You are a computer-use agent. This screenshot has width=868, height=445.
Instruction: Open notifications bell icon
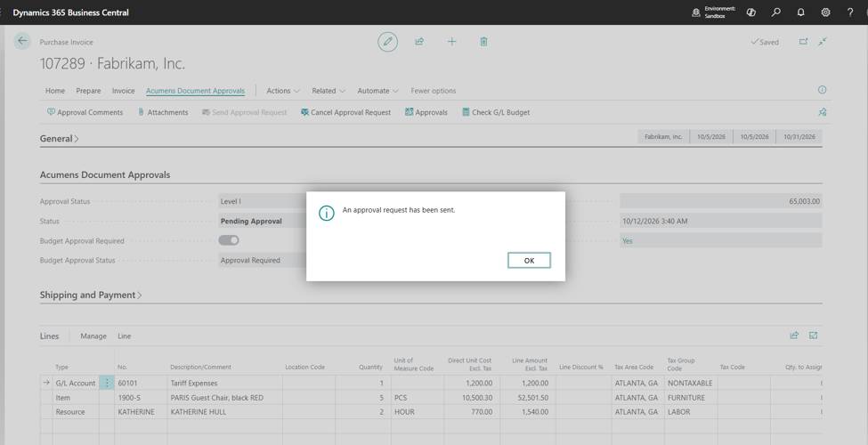coord(800,12)
